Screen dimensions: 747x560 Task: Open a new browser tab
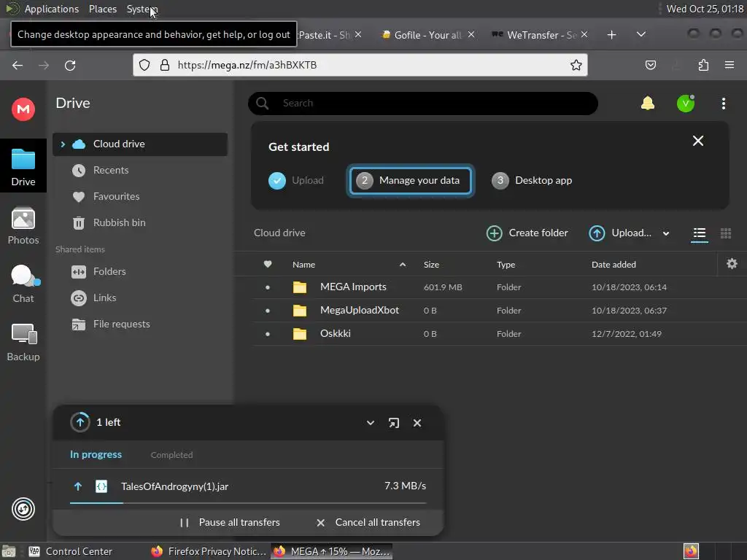click(612, 35)
